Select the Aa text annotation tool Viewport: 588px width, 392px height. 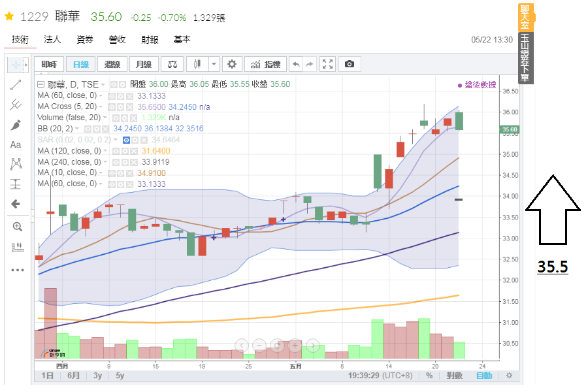16,145
